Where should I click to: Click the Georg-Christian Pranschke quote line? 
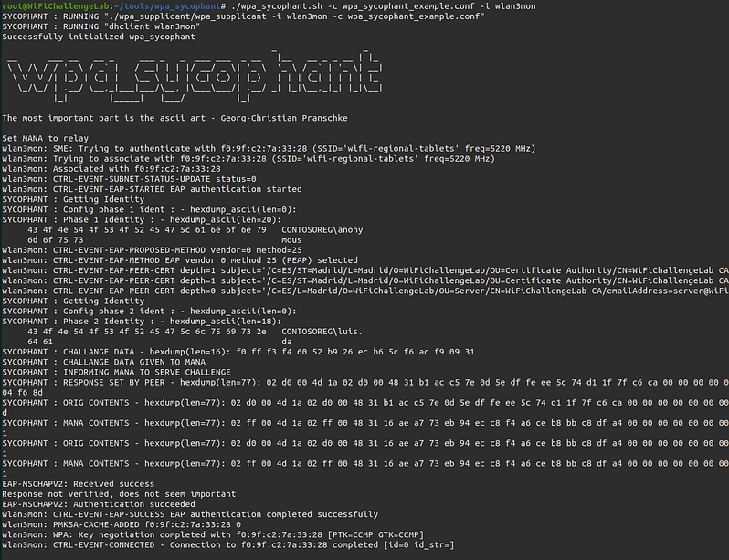click(x=174, y=118)
